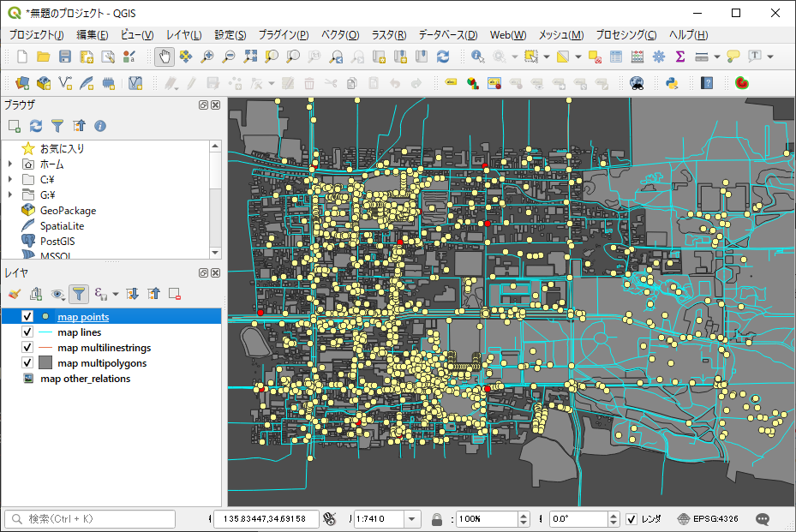
Task: Open the attribute table from the toolbar
Action: (x=616, y=57)
